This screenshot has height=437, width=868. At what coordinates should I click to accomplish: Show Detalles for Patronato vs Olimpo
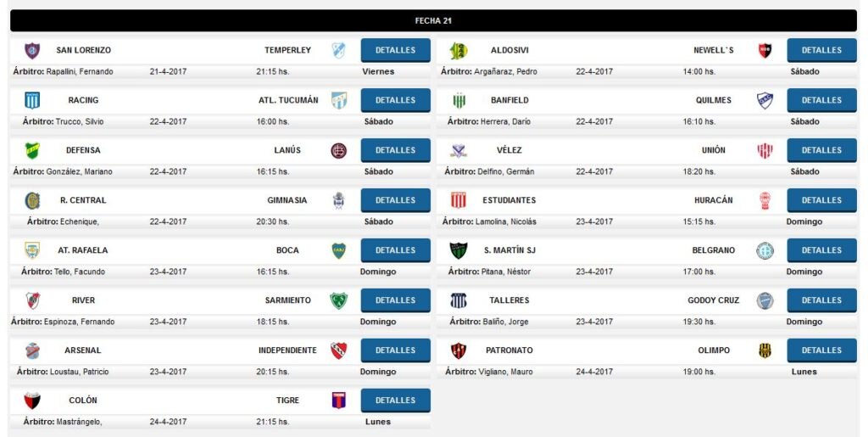pyautogui.click(x=821, y=350)
